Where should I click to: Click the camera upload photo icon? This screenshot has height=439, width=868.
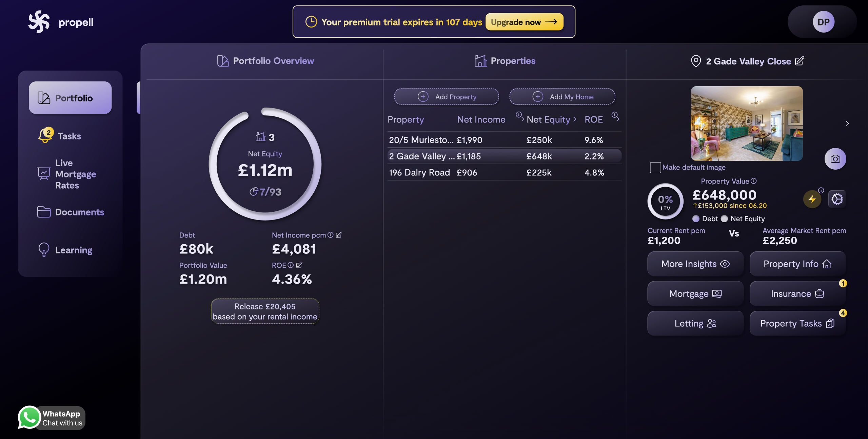tap(835, 159)
